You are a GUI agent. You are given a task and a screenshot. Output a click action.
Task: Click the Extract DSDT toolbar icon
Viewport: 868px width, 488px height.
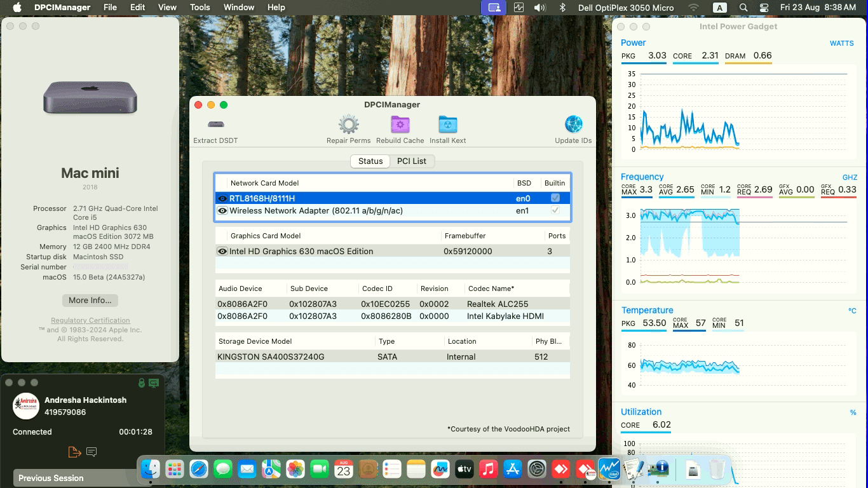click(215, 125)
